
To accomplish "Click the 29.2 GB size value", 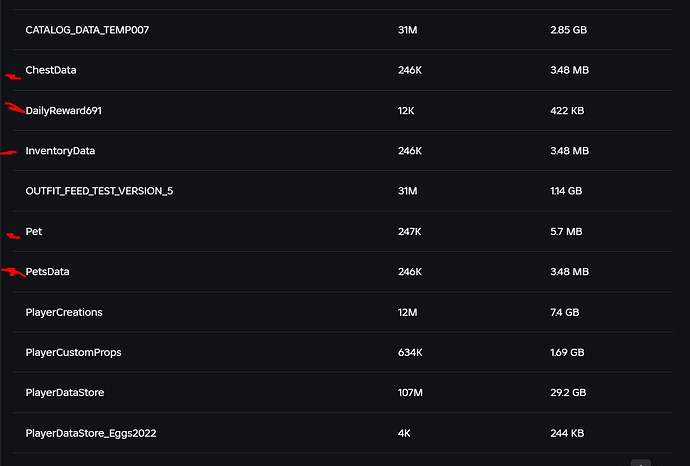I will (569, 393).
